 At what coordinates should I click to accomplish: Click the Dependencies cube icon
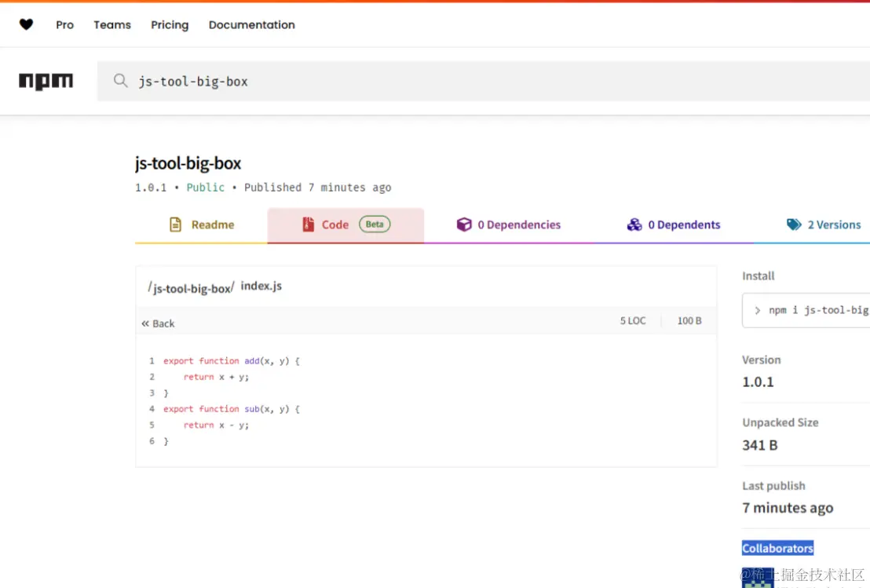tap(464, 225)
